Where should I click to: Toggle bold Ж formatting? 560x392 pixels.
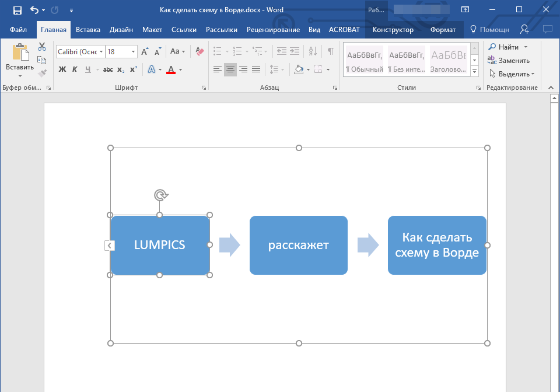[x=62, y=69]
